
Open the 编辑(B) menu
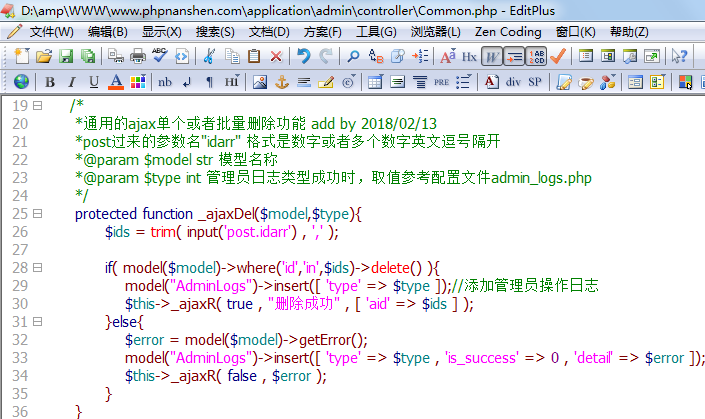[108, 32]
